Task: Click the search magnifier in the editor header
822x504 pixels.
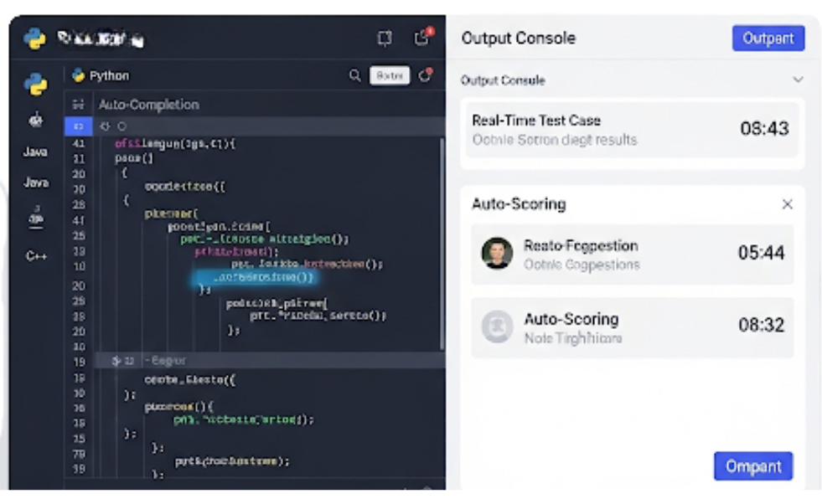Action: pos(355,75)
